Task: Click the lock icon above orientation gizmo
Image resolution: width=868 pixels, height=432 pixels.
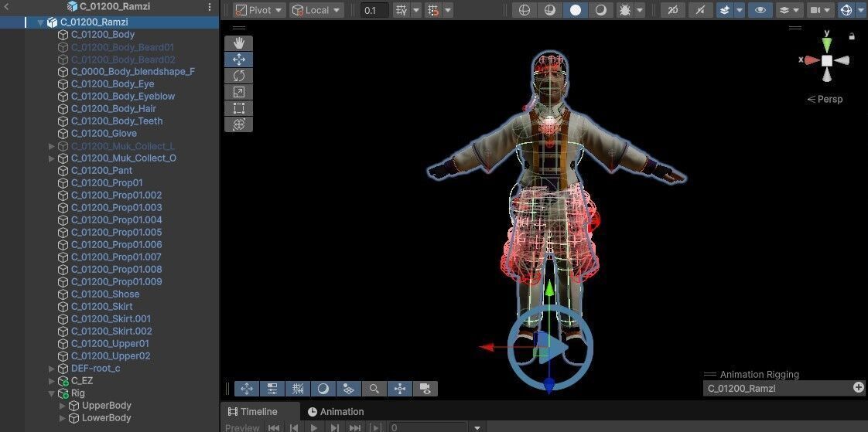Action: [x=852, y=36]
